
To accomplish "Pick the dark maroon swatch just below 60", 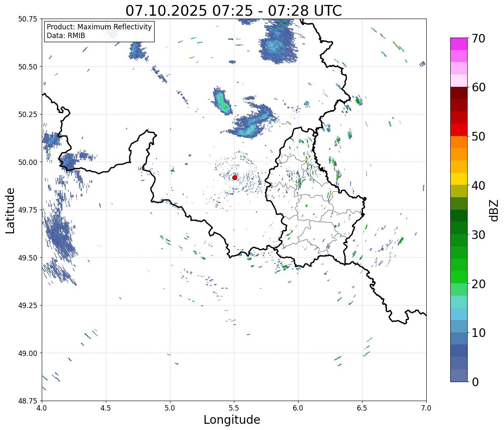I will click(x=459, y=93).
